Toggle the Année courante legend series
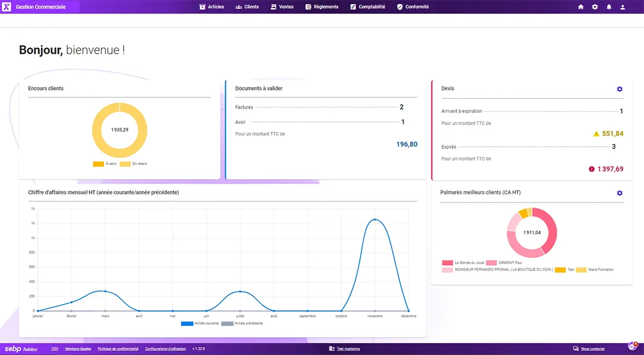This screenshot has height=355, width=644. [x=187, y=323]
